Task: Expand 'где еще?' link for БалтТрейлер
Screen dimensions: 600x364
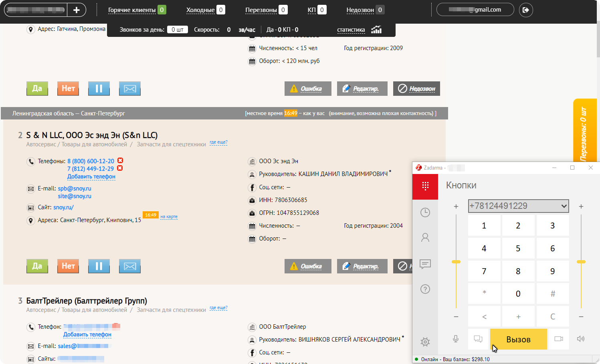Action: coord(218,308)
